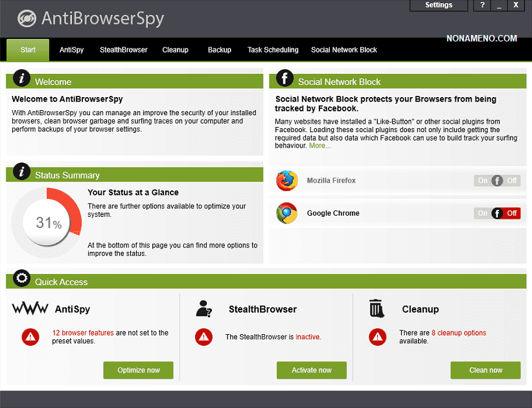
Task: Click the Facebook icon in Social Network Block header
Action: point(284,79)
